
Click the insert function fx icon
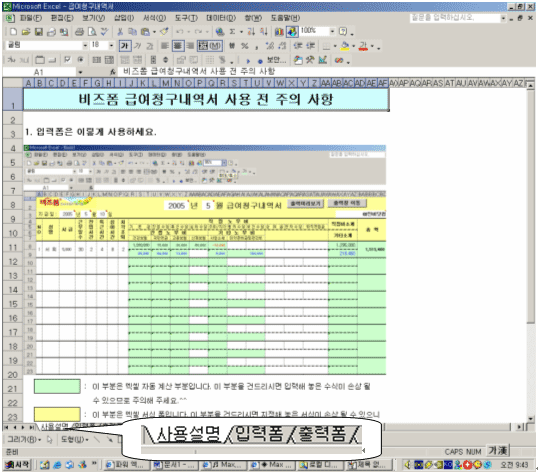pyautogui.click(x=113, y=72)
